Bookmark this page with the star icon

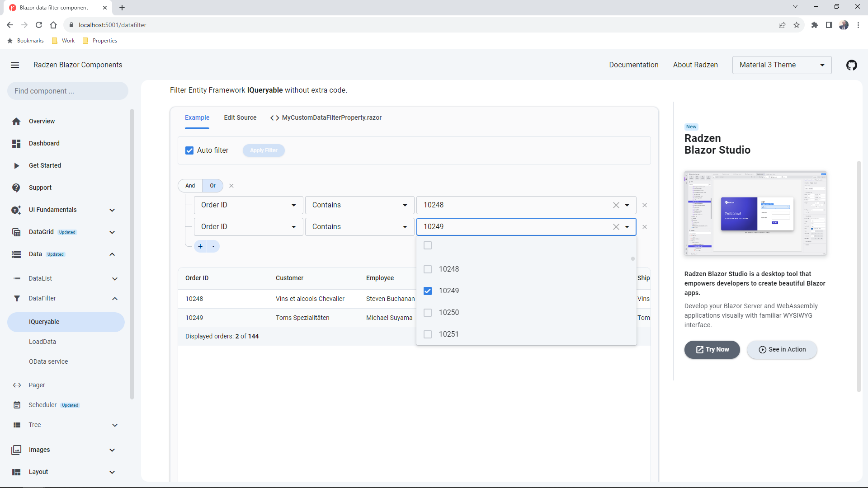pos(797,25)
